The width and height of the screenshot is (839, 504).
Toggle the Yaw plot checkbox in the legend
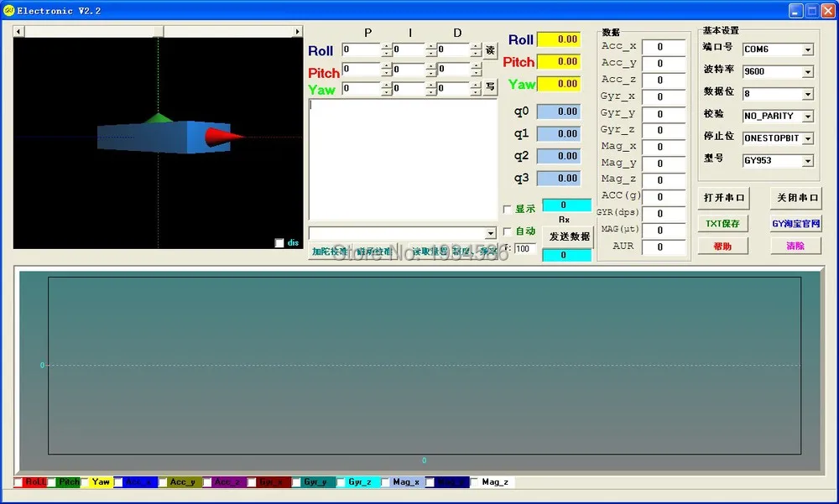tap(85, 482)
